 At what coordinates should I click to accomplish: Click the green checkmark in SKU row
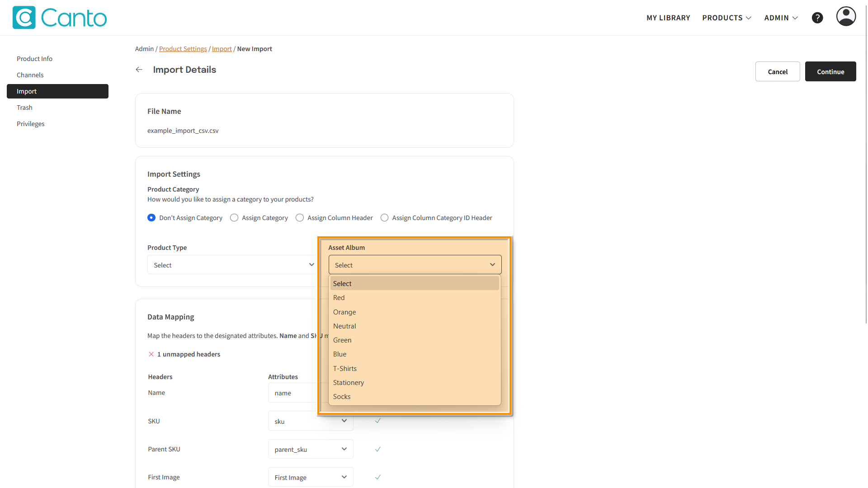(x=377, y=421)
